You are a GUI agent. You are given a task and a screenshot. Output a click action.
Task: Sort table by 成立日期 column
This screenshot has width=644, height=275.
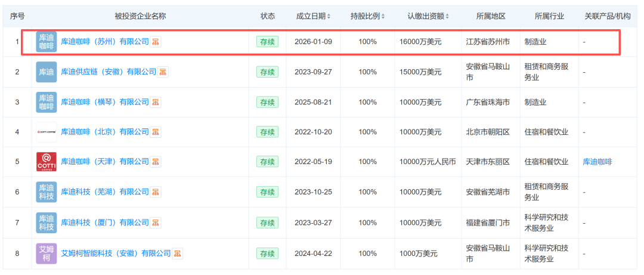click(314, 16)
